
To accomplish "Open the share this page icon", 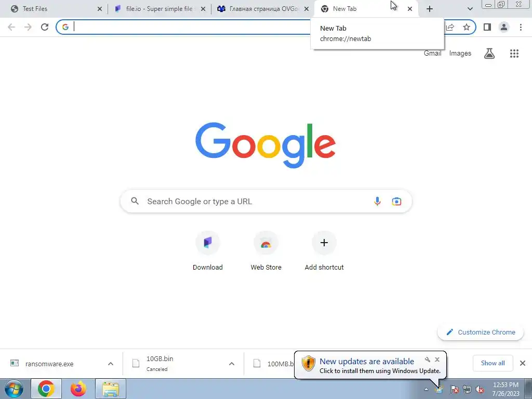I will click(x=450, y=27).
